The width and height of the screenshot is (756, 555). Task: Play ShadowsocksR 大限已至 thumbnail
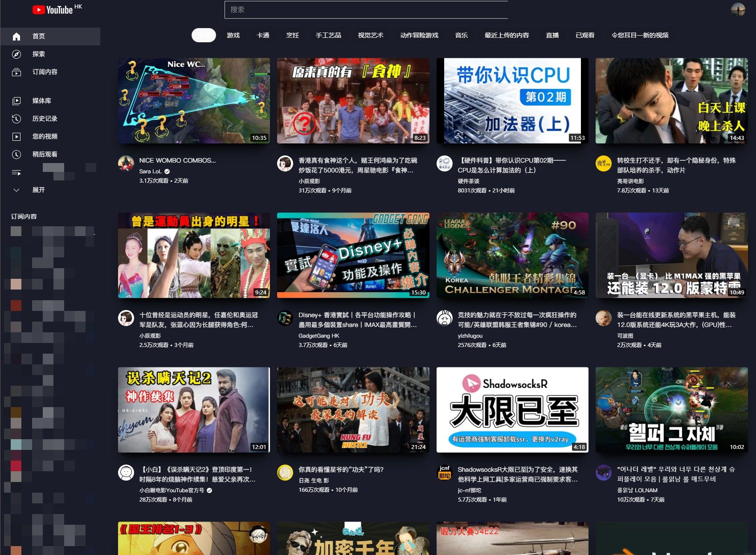tap(512, 410)
